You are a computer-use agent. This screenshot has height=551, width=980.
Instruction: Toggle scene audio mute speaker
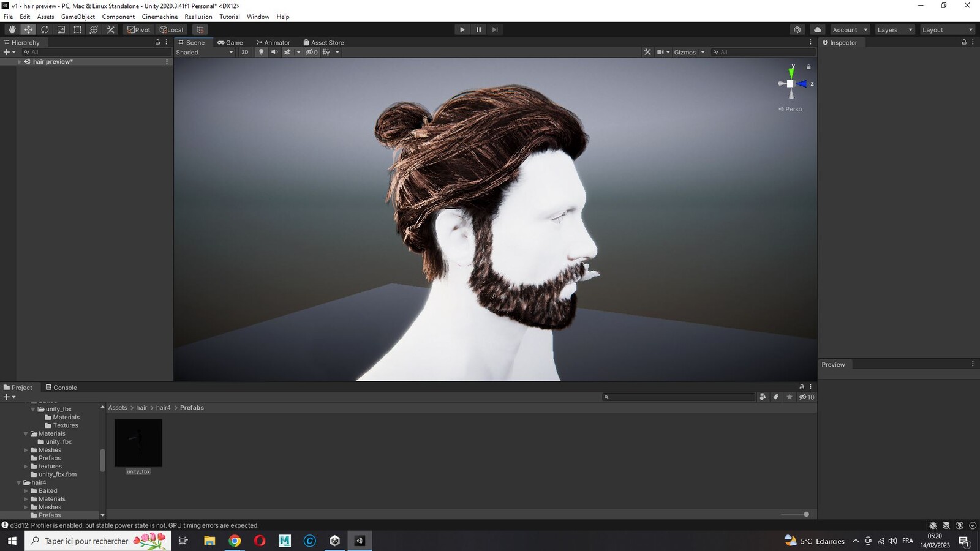(x=274, y=52)
